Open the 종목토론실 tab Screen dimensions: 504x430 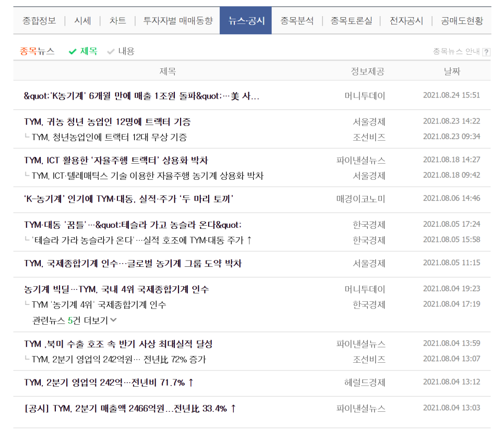352,21
